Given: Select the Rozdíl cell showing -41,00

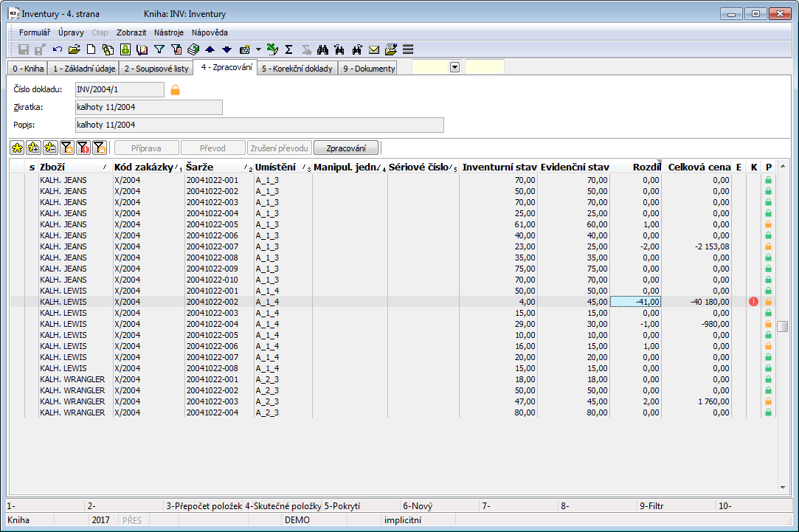Looking at the screenshot, I should point(635,302).
